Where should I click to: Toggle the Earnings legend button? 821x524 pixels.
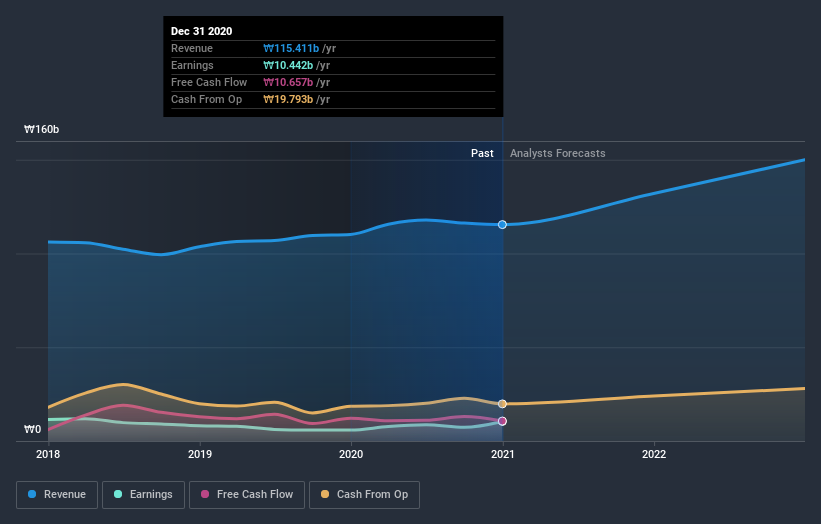pos(143,495)
